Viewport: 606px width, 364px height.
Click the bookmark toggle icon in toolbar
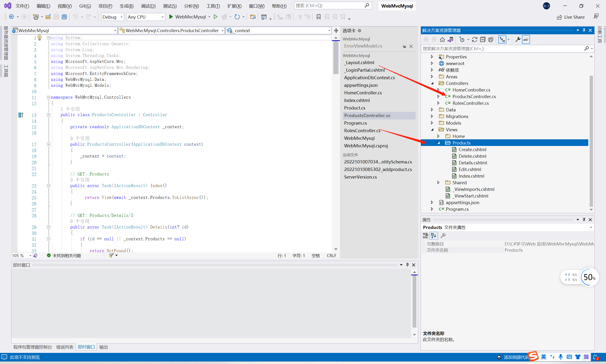[318, 17]
